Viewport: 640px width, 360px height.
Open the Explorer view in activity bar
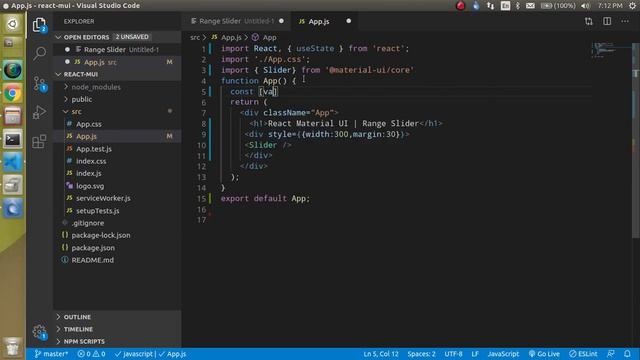point(39,25)
